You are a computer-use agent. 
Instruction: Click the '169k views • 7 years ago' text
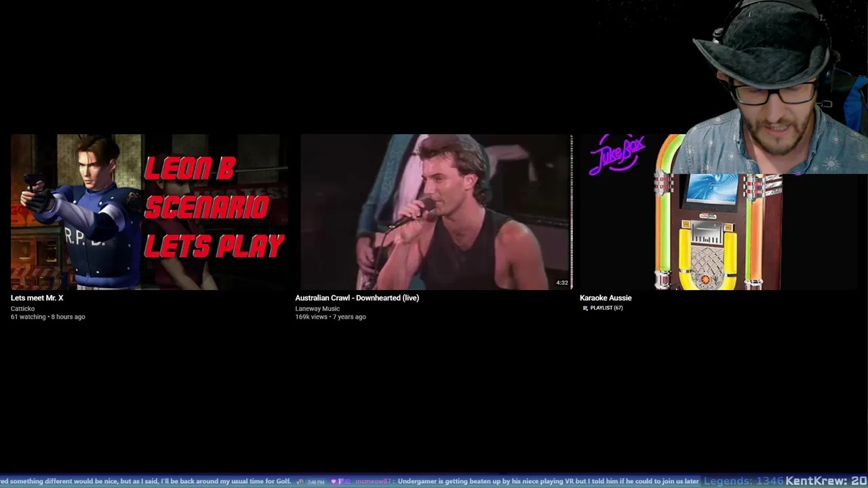(330, 317)
